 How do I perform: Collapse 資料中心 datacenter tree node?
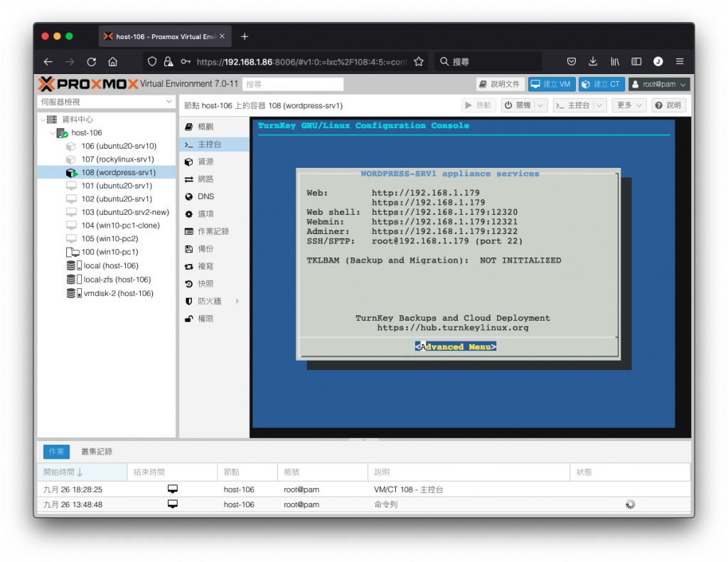pos(43,120)
